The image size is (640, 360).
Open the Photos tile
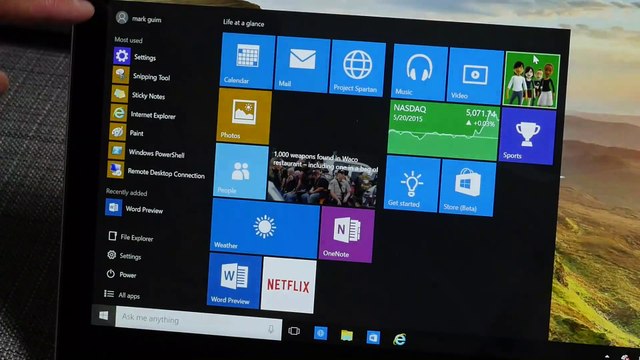[x=244, y=116]
